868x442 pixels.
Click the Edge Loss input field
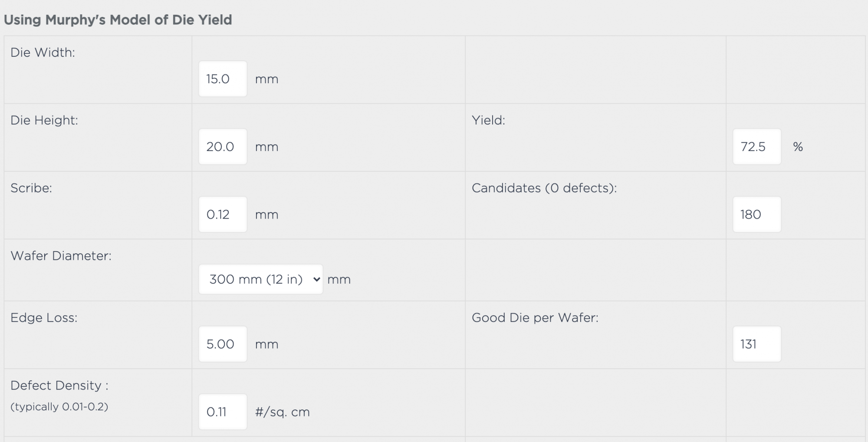click(223, 344)
